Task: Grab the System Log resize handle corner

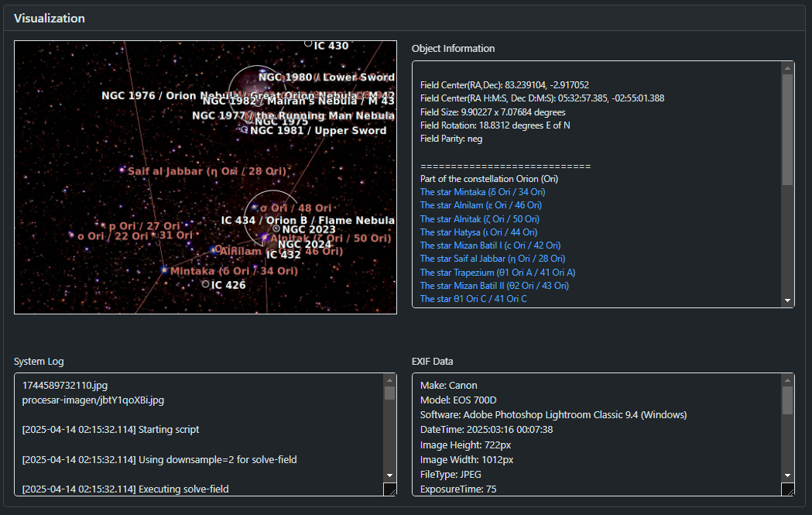Action: [x=389, y=490]
